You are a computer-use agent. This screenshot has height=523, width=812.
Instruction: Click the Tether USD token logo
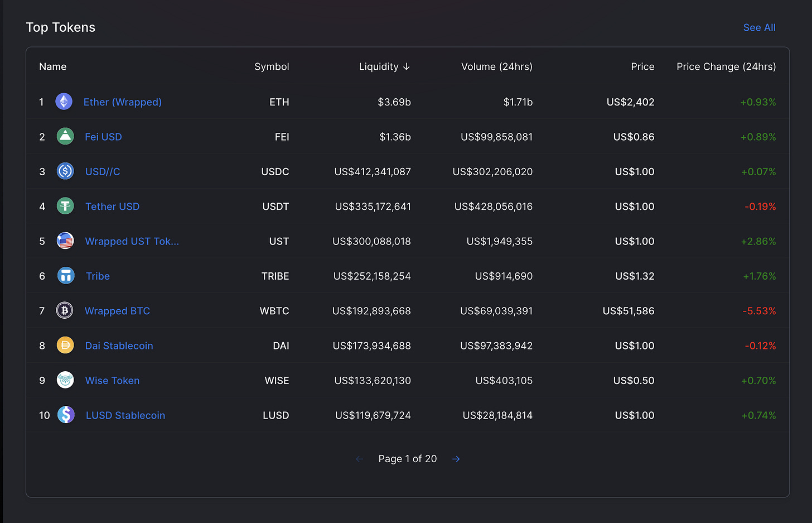click(65, 206)
